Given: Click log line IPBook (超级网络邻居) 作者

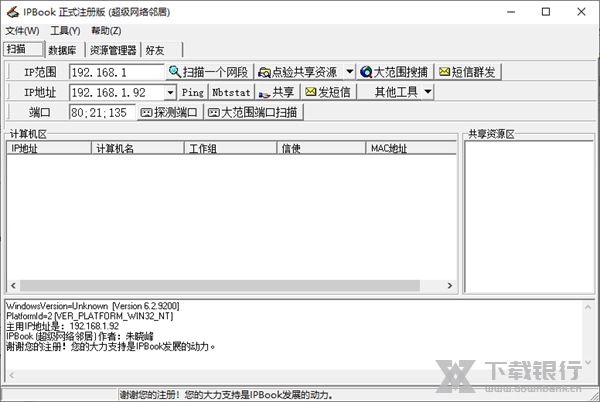Looking at the screenshot, I should tap(80, 336).
